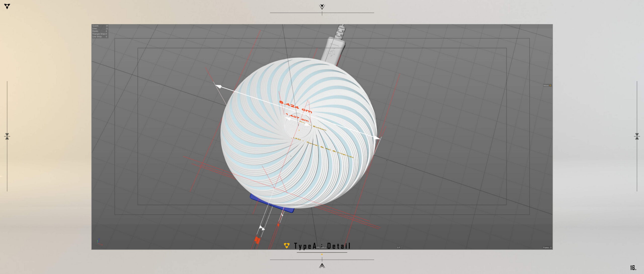The height and width of the screenshot is (274, 644).
Task: Click the black trefoil logo icon
Action: point(7,6)
